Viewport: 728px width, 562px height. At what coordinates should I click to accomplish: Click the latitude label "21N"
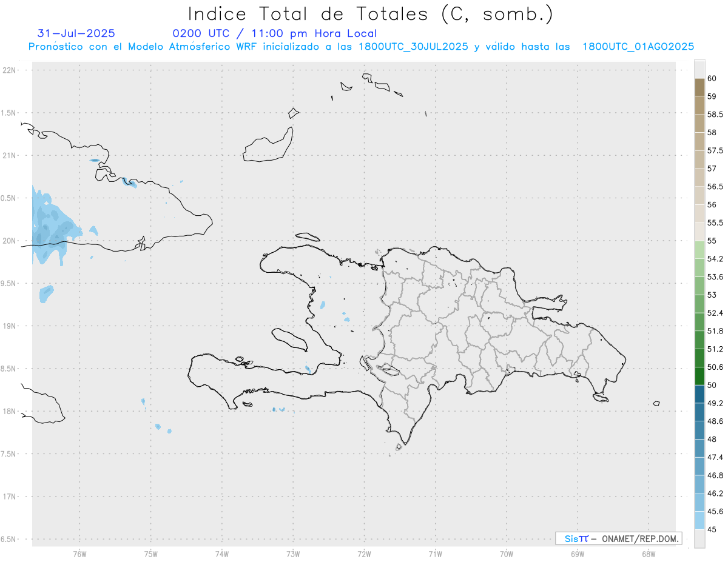(10, 155)
